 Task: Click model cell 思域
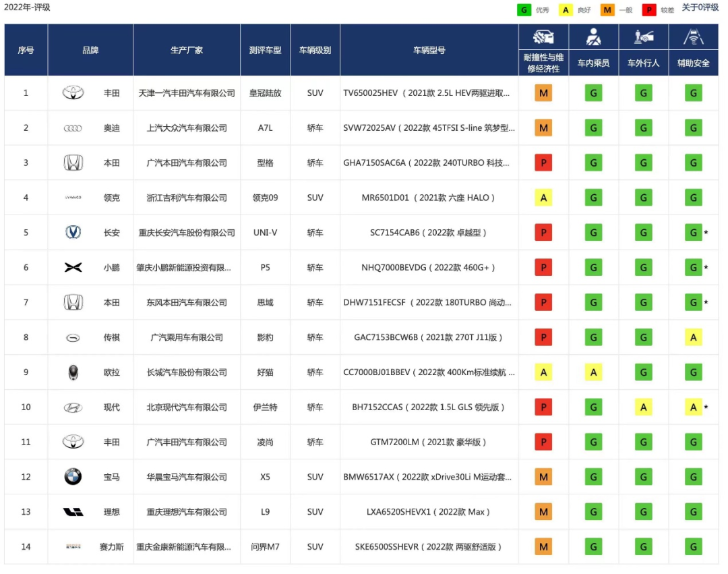click(265, 303)
